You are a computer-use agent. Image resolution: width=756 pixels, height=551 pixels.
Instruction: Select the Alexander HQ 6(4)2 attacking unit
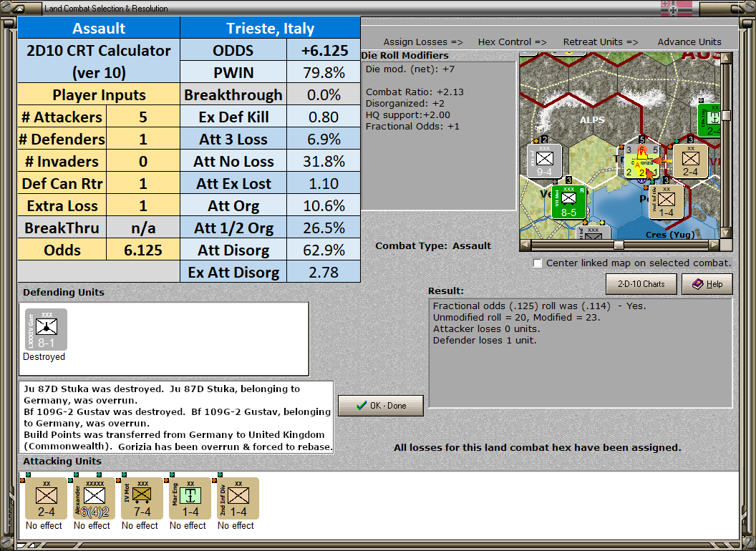(94, 499)
